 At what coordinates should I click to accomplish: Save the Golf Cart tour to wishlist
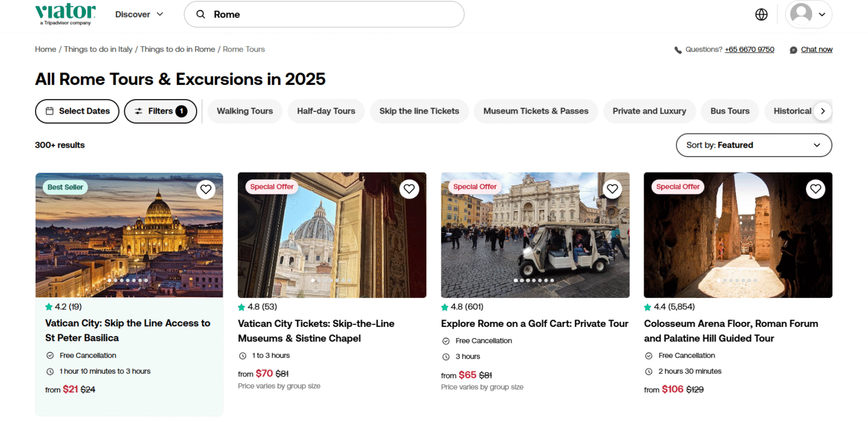pyautogui.click(x=612, y=189)
